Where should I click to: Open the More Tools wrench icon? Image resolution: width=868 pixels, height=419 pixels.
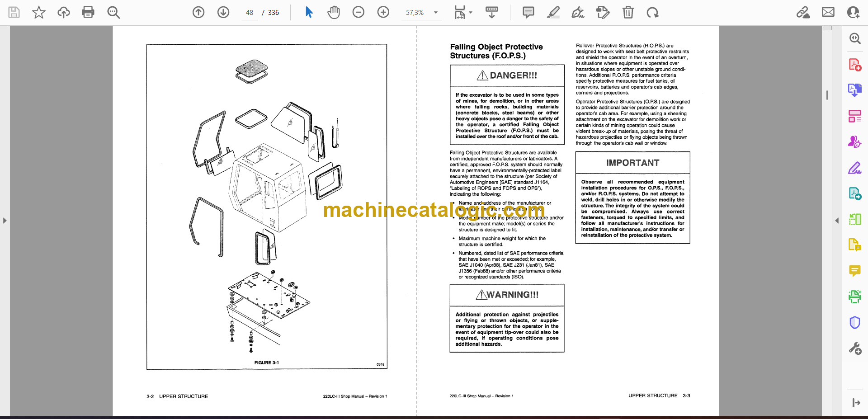coord(855,348)
